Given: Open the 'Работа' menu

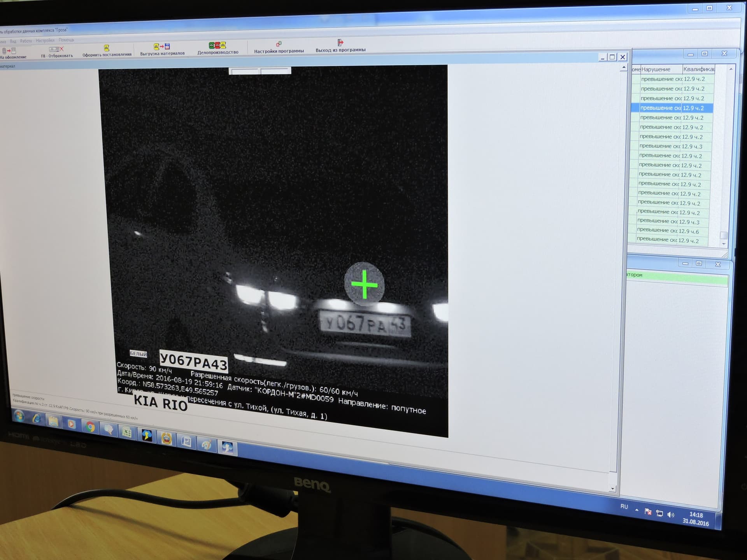Looking at the screenshot, I should pos(26,41).
